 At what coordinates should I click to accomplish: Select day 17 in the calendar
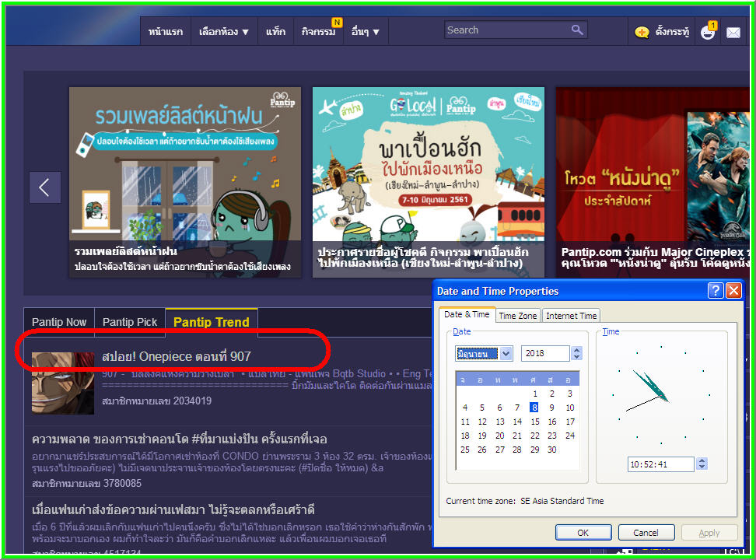coord(570,422)
